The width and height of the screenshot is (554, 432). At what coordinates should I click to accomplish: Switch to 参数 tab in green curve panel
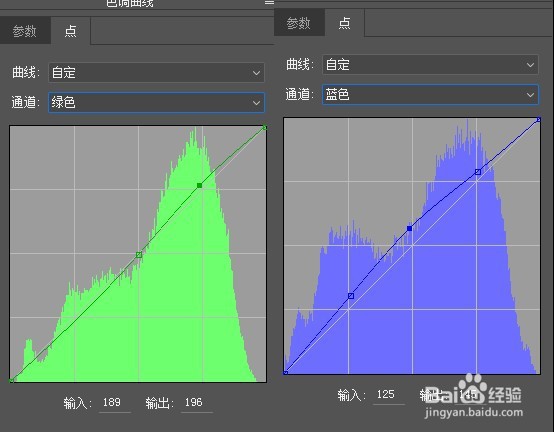25,31
